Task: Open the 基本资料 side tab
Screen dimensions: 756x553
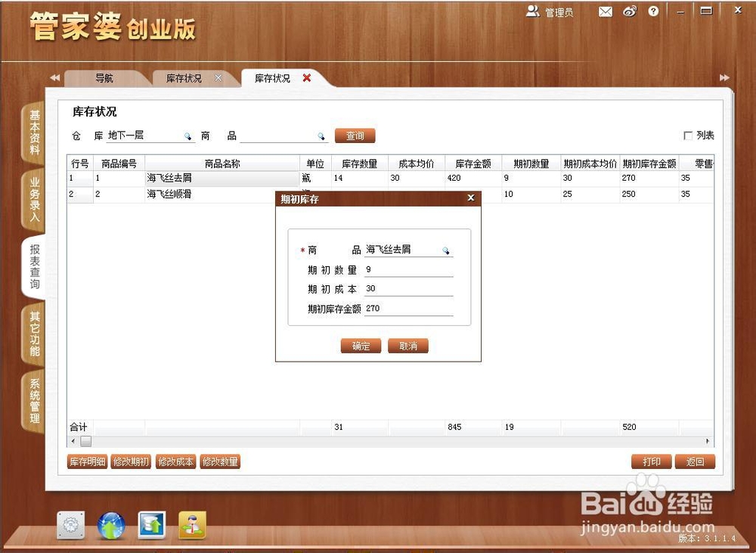Action: point(34,132)
